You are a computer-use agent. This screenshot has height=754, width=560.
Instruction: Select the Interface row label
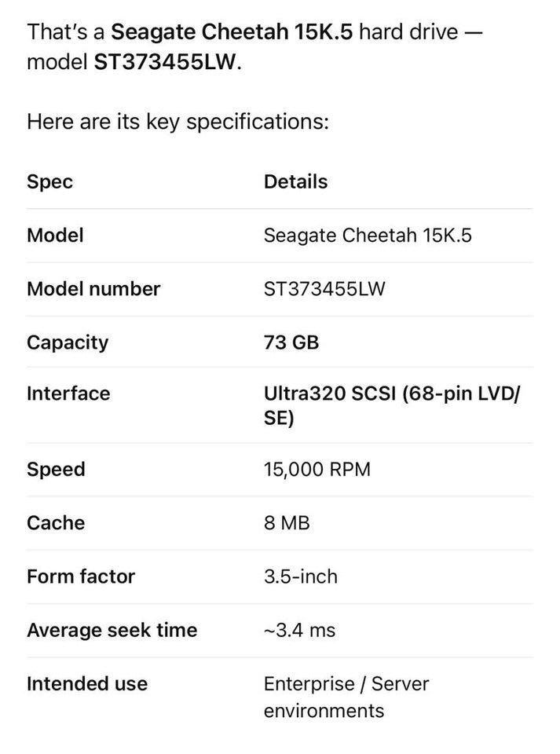68,393
